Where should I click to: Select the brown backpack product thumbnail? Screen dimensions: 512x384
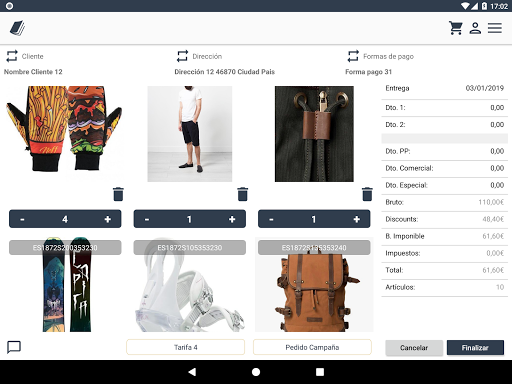click(x=314, y=284)
